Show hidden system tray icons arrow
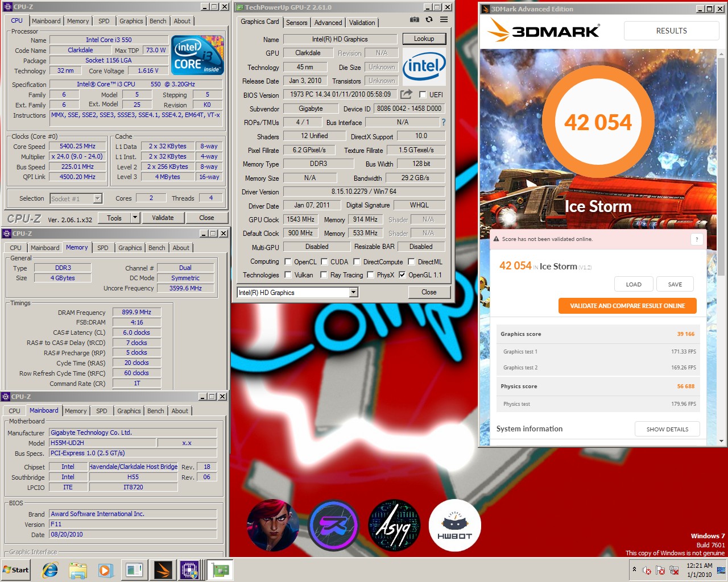The height and width of the screenshot is (582, 728). 634,569
